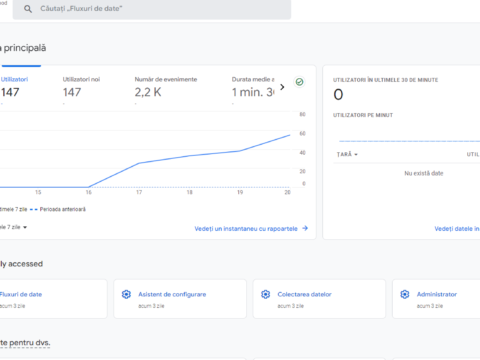Screen dimensions: 480x360
Task: Click the search magnifier icon
Action: point(28,9)
